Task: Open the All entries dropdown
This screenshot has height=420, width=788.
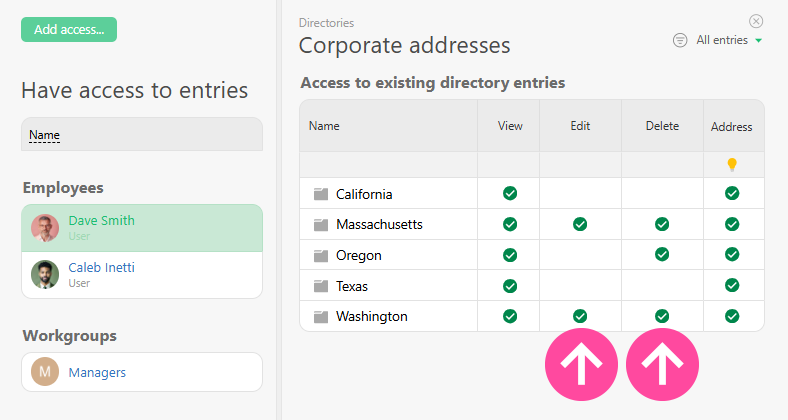Action: click(x=729, y=40)
